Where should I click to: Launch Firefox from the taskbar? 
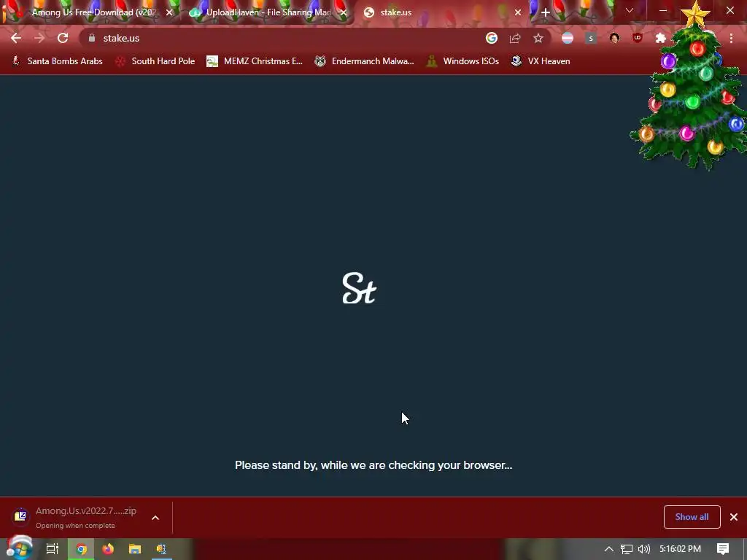(108, 549)
